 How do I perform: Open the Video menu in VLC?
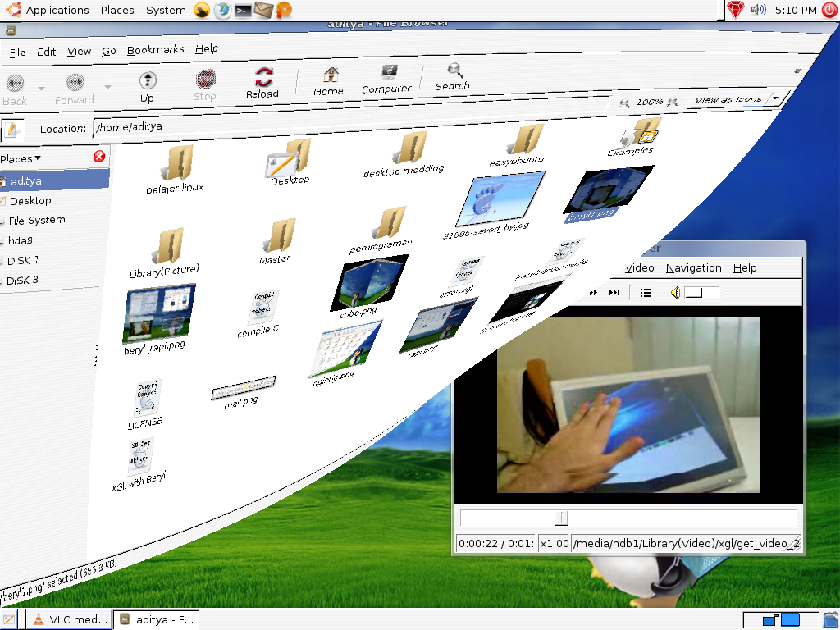(640, 268)
